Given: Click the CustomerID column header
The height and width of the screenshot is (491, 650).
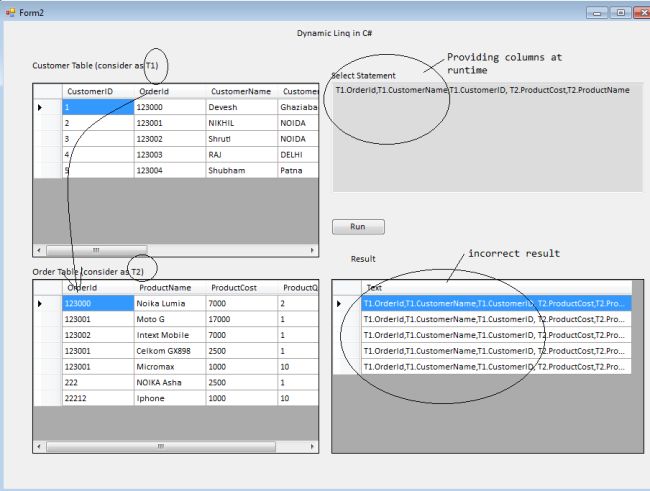Looking at the screenshot, I should coord(98,91).
